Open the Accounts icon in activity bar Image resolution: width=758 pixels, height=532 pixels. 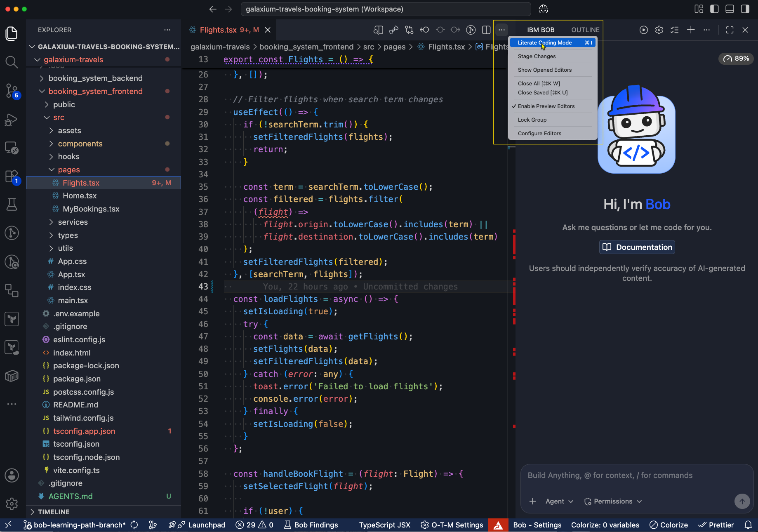(x=12, y=476)
